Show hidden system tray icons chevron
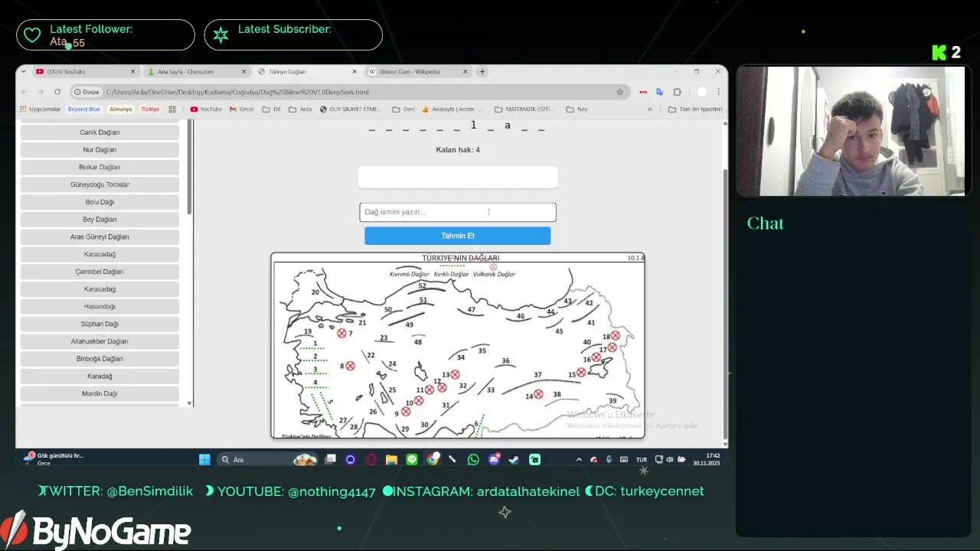980x551 pixels. point(579,459)
